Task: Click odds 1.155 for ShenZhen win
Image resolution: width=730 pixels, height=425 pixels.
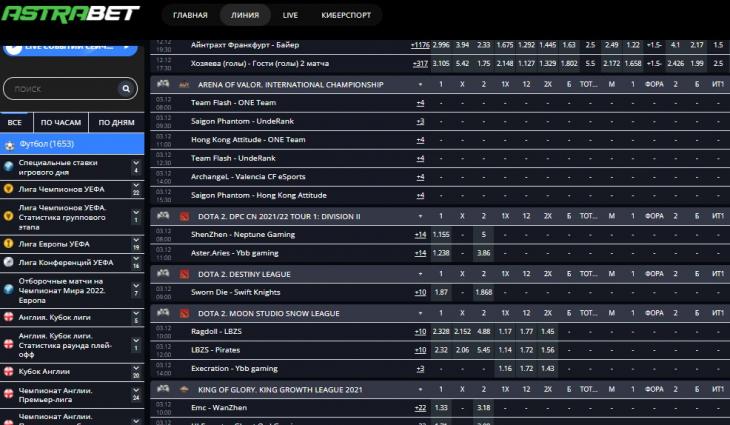Action: [x=441, y=234]
